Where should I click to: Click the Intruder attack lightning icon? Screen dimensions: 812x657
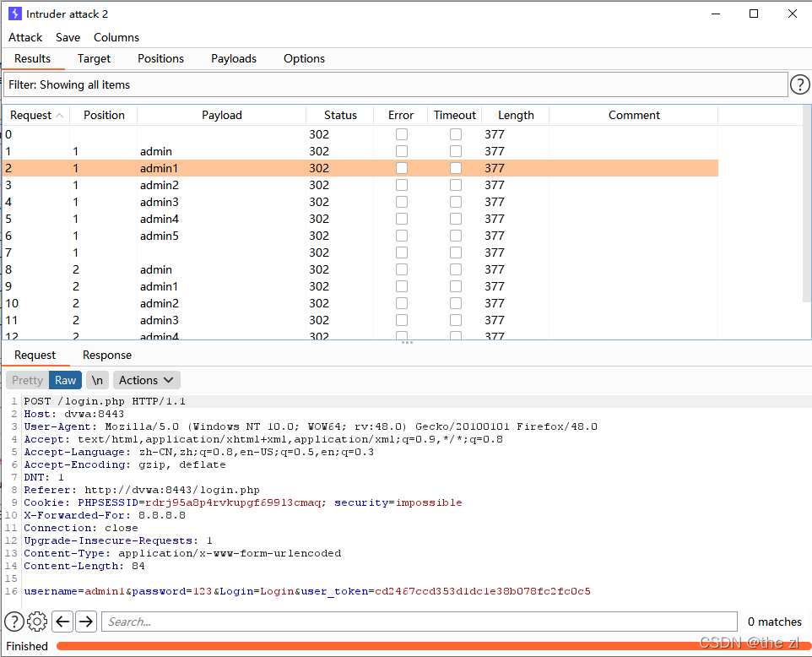[x=15, y=14]
